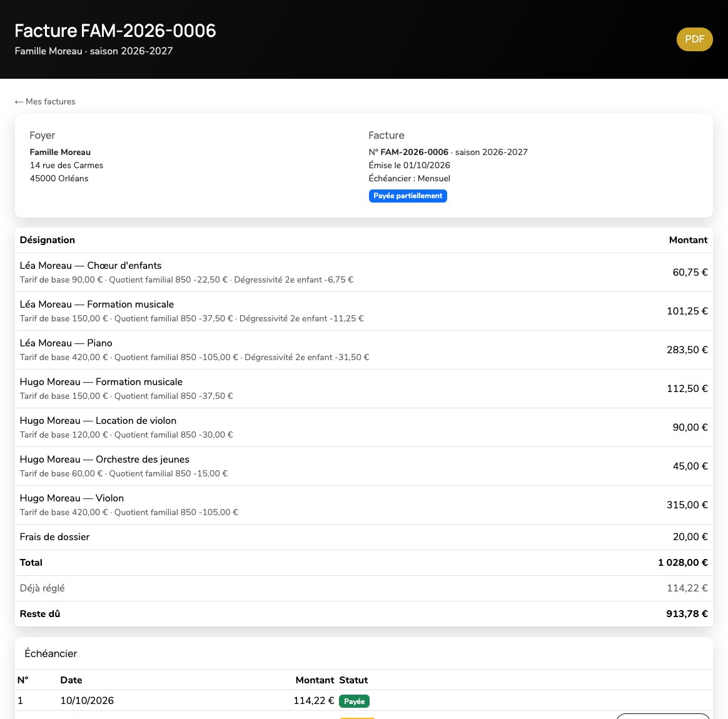
Task: Select the Hugo Moreau — Orchestre des jeunes row
Action: tap(363, 466)
